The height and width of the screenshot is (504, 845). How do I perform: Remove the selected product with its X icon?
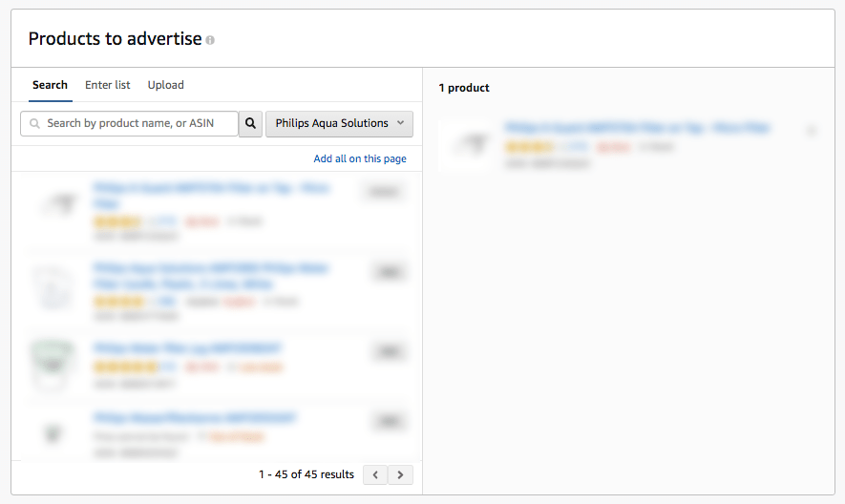coord(811,131)
